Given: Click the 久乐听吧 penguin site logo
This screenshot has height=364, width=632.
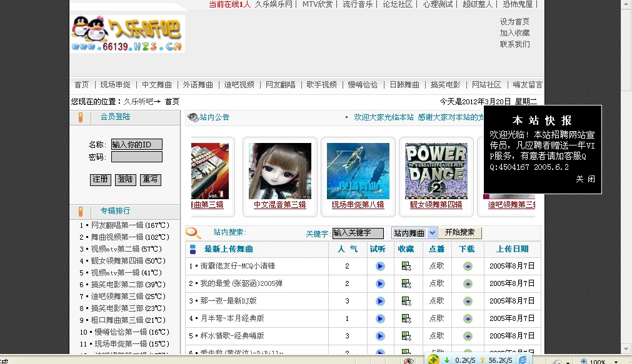Looking at the screenshot, I should [x=128, y=34].
